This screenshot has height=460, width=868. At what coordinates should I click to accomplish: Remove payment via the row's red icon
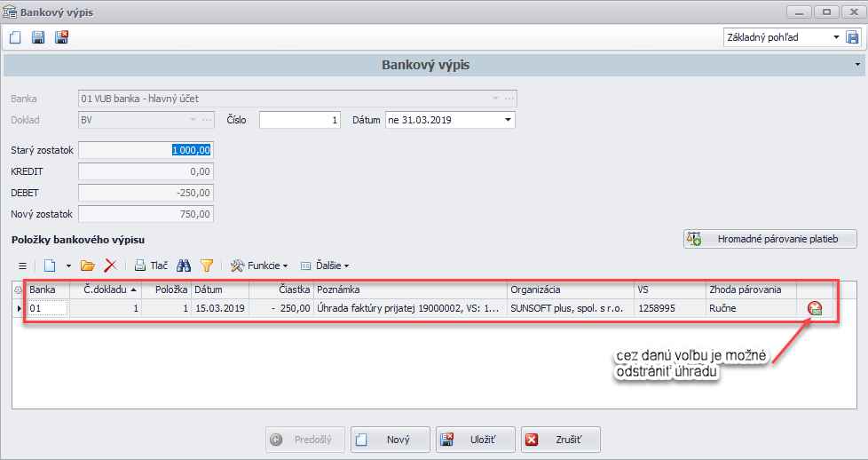(x=815, y=309)
